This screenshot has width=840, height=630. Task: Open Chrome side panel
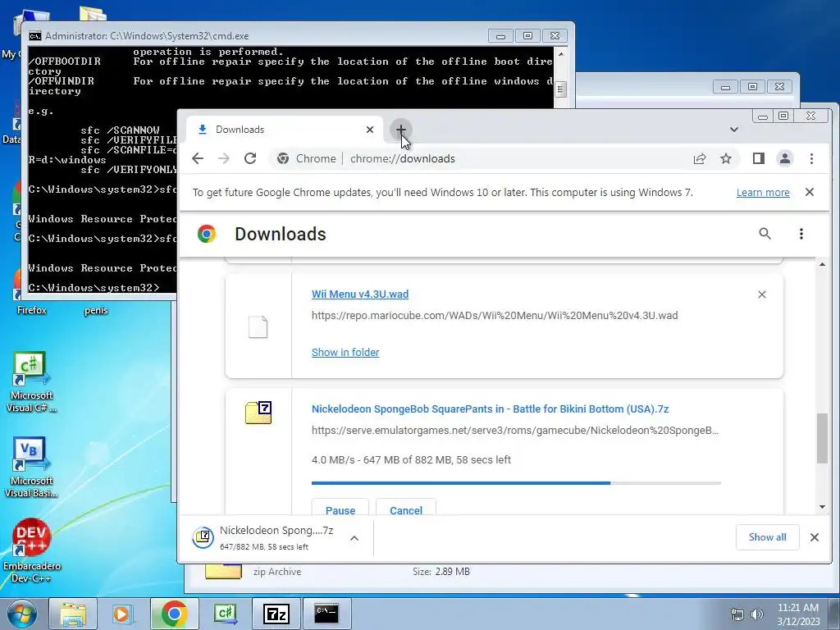coord(759,158)
